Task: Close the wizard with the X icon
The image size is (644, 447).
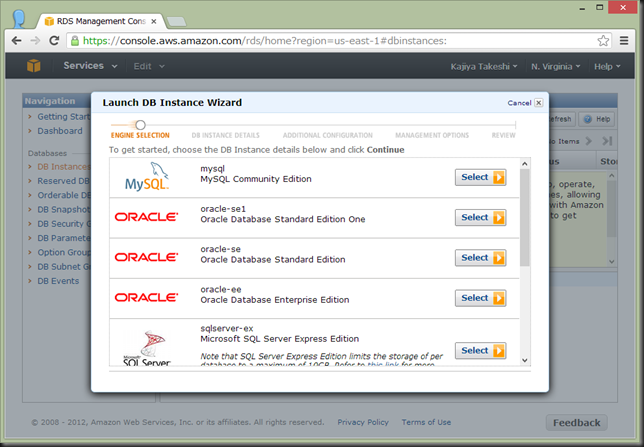Action: [538, 103]
